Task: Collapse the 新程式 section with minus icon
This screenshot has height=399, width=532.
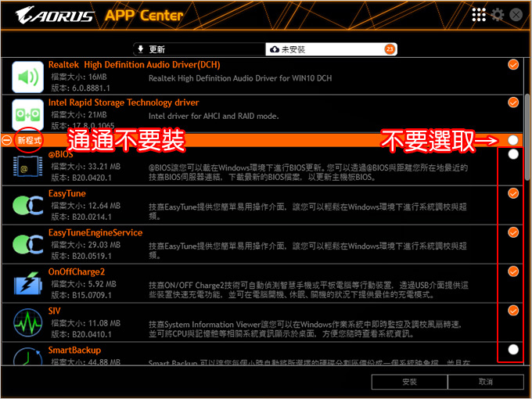Action: tap(6, 140)
